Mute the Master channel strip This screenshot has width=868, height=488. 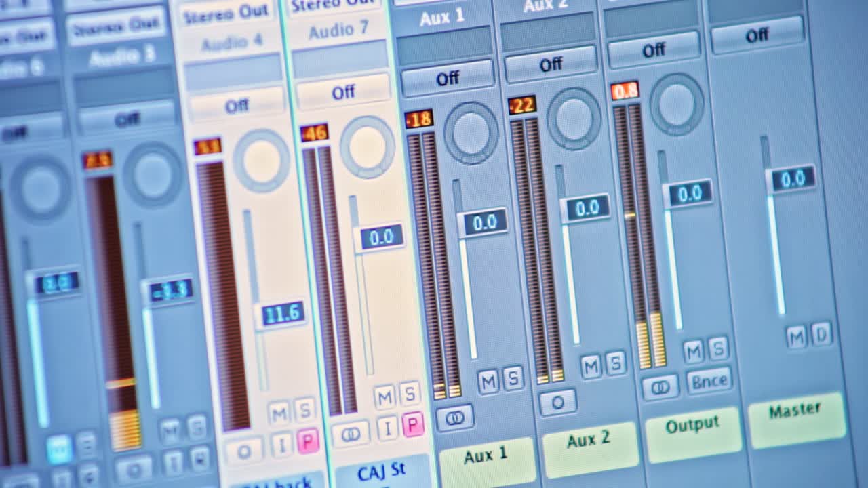pyautogui.click(x=797, y=336)
